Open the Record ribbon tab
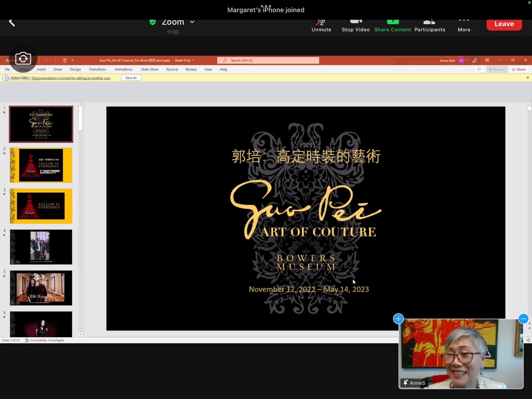Screen dimensions: 532x399 click(172, 69)
